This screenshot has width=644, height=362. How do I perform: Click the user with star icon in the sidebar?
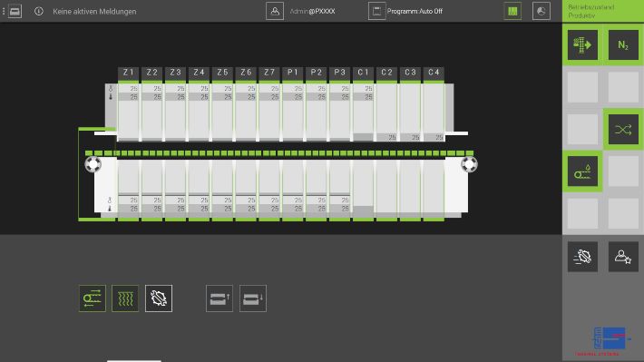(623, 257)
